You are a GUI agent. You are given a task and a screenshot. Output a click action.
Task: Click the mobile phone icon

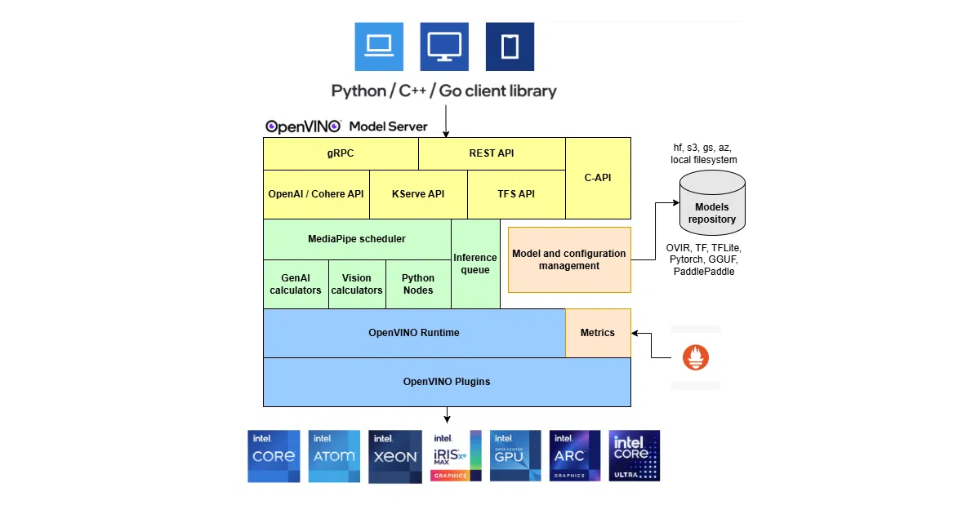pyautogui.click(x=510, y=46)
